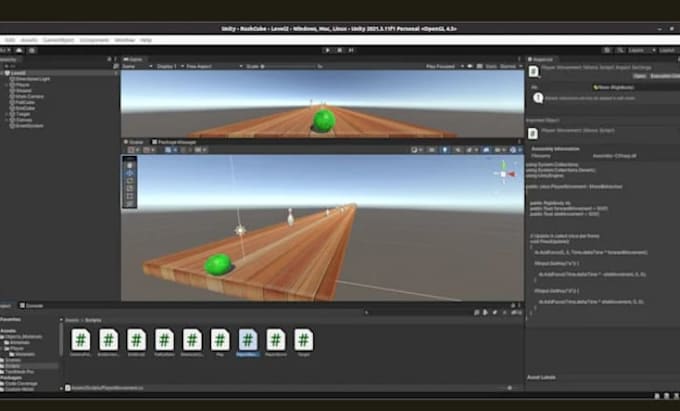680x411 pixels.
Task: Click the search icon in the top toolbar
Action: [x=621, y=50]
